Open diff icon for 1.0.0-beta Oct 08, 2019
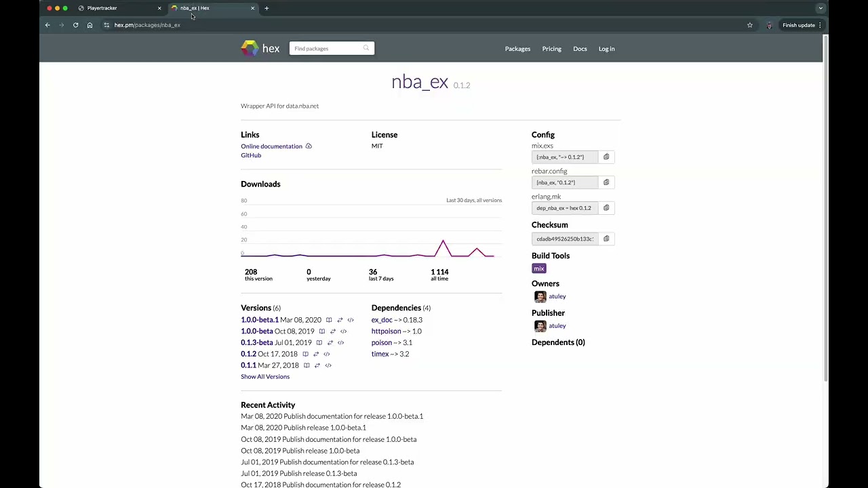 pyautogui.click(x=332, y=331)
